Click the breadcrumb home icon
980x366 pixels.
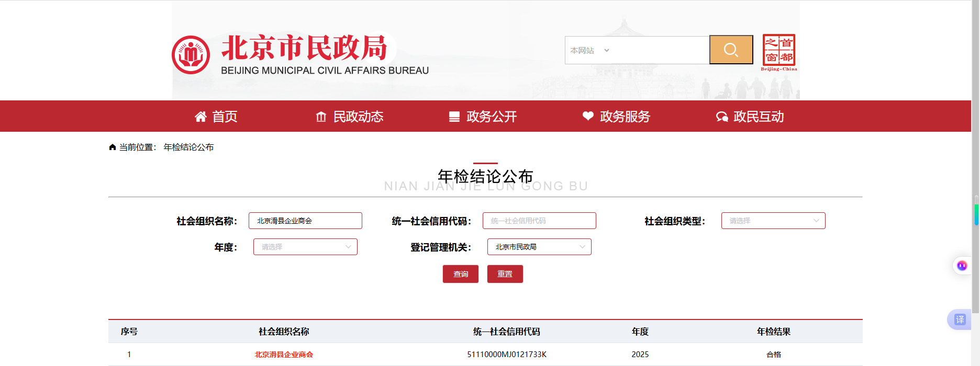(x=112, y=147)
